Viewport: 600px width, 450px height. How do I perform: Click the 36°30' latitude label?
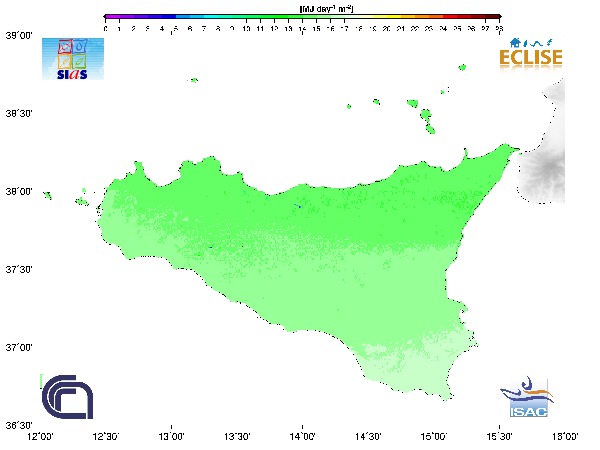point(19,426)
